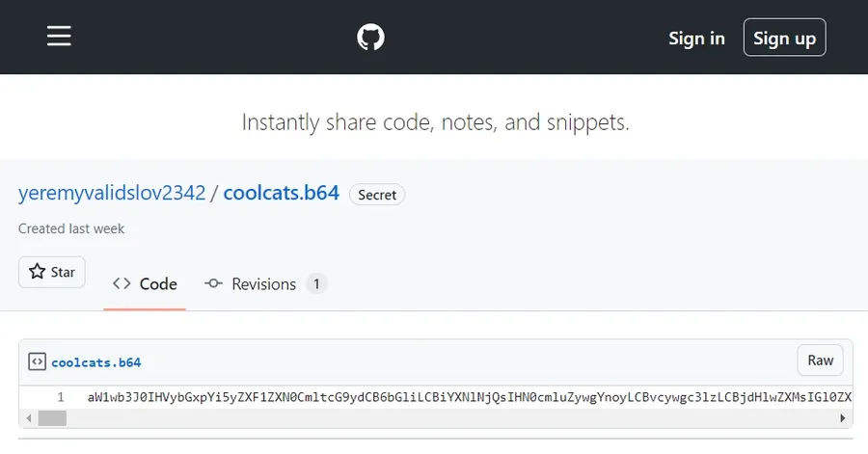View the Raw file

(x=821, y=361)
